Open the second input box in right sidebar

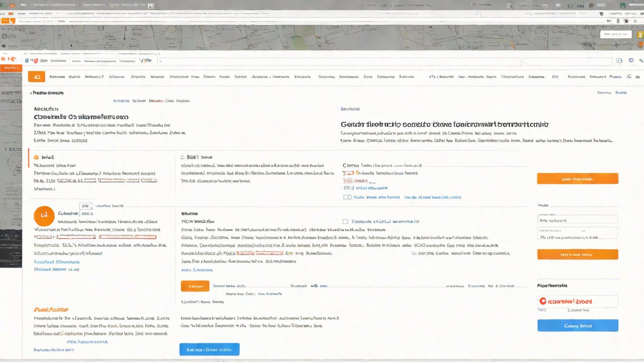tap(577, 234)
